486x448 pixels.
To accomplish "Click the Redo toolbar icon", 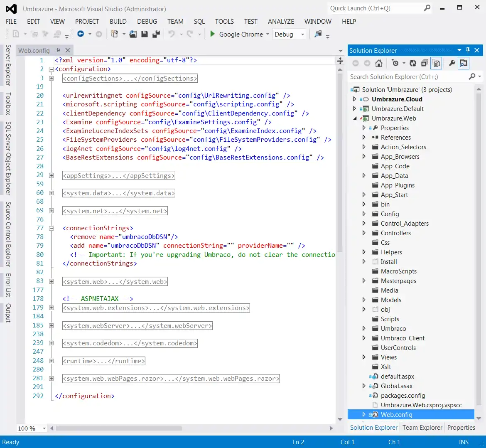I will pyautogui.click(x=190, y=34).
